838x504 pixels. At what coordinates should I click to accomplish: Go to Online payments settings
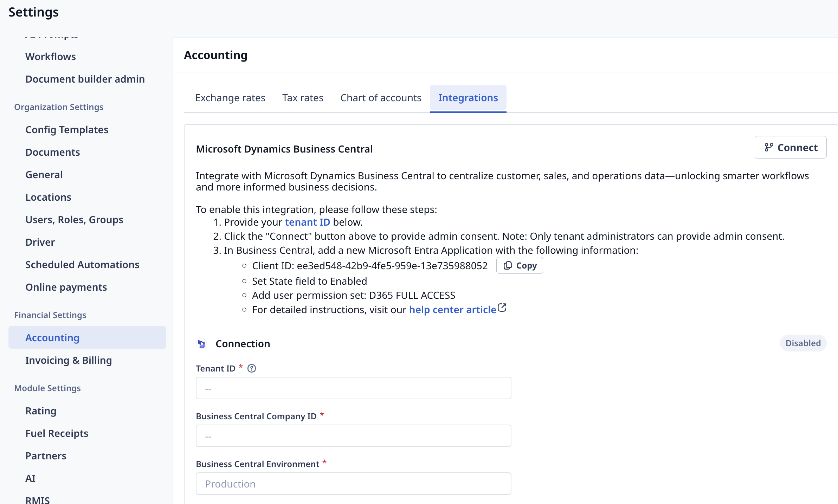coord(66,287)
